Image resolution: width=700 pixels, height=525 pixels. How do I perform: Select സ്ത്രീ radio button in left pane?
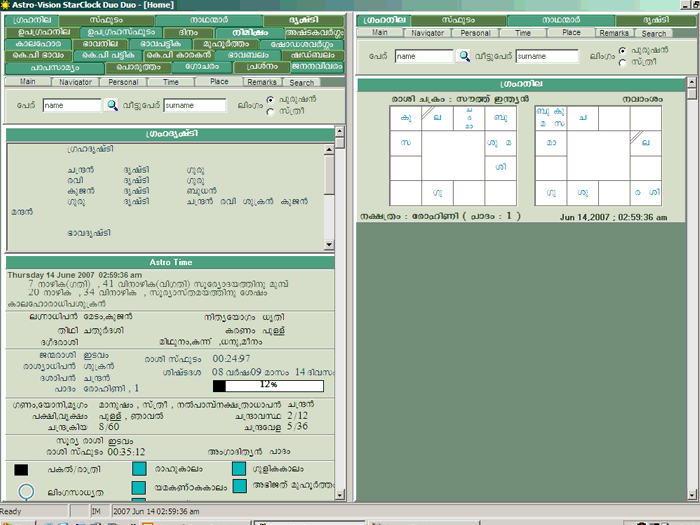click(270, 112)
